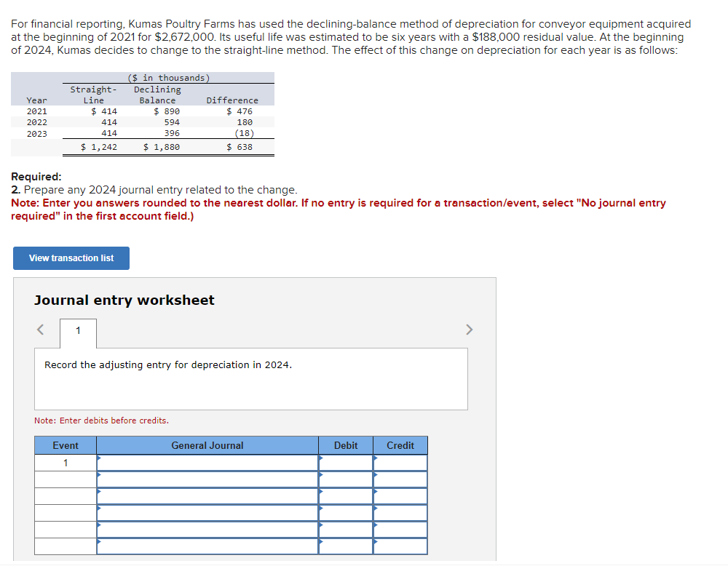Go to previous journal entry with left chevron
The height and width of the screenshot is (566, 728).
point(40,330)
